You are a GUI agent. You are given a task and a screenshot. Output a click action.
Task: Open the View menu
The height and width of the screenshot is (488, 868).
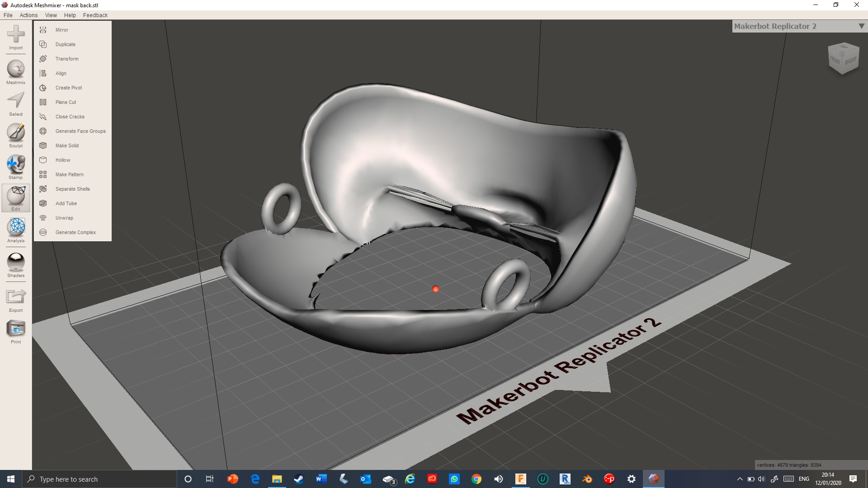tap(51, 15)
